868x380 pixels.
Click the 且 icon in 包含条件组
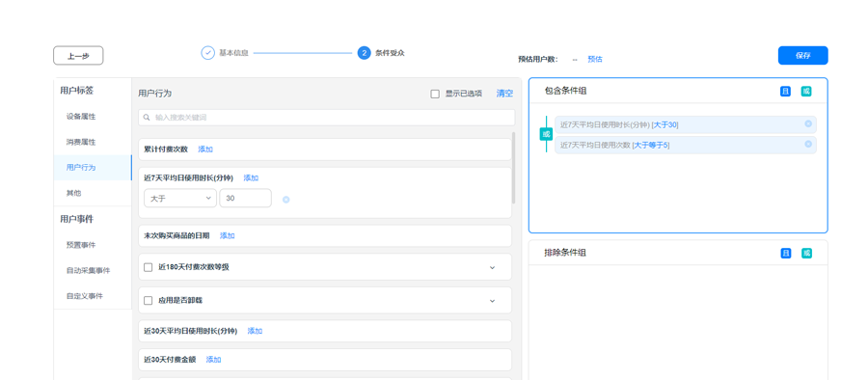coord(785,92)
